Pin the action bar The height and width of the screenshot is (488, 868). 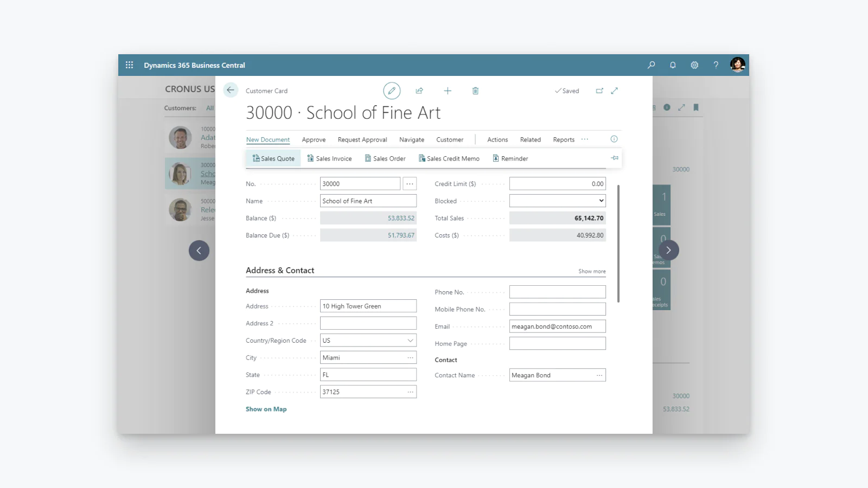[615, 158]
